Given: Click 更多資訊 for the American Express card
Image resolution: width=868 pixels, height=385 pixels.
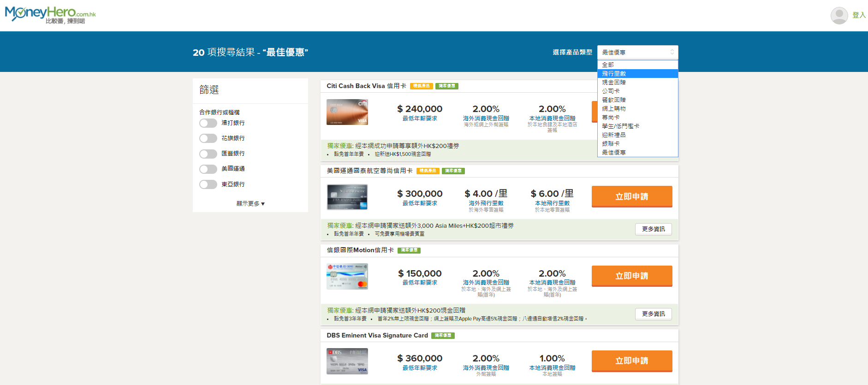Looking at the screenshot, I should coord(654,229).
